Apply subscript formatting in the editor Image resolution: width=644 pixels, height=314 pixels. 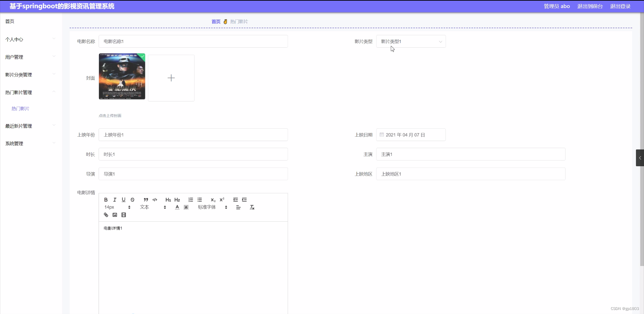tap(213, 200)
